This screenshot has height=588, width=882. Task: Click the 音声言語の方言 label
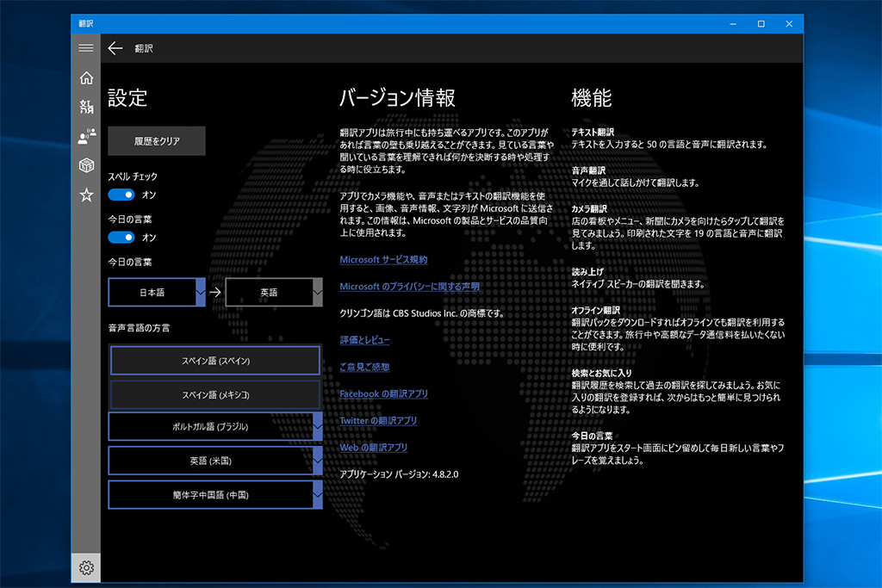tap(139, 328)
